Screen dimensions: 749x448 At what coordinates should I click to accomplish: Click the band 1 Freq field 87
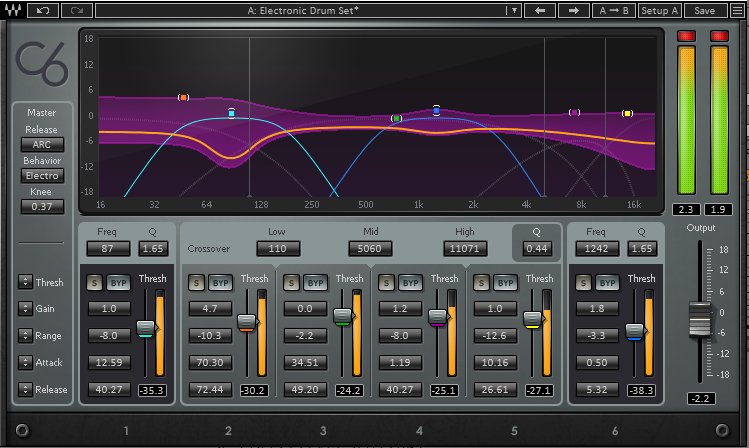point(108,248)
